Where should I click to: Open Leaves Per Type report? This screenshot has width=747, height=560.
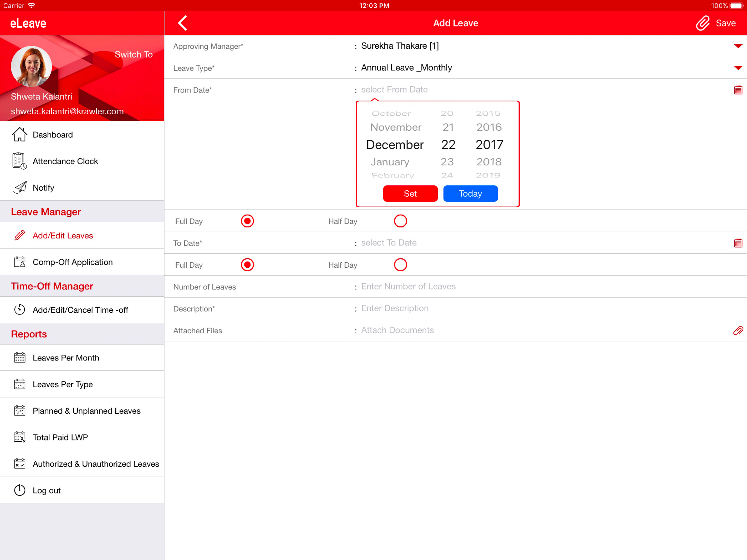(x=82, y=384)
